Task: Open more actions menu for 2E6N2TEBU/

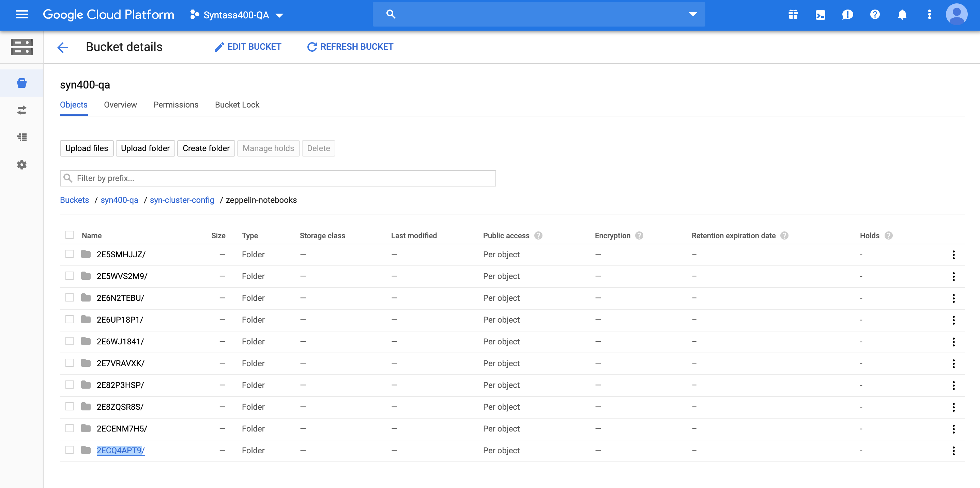Action: pos(953,298)
